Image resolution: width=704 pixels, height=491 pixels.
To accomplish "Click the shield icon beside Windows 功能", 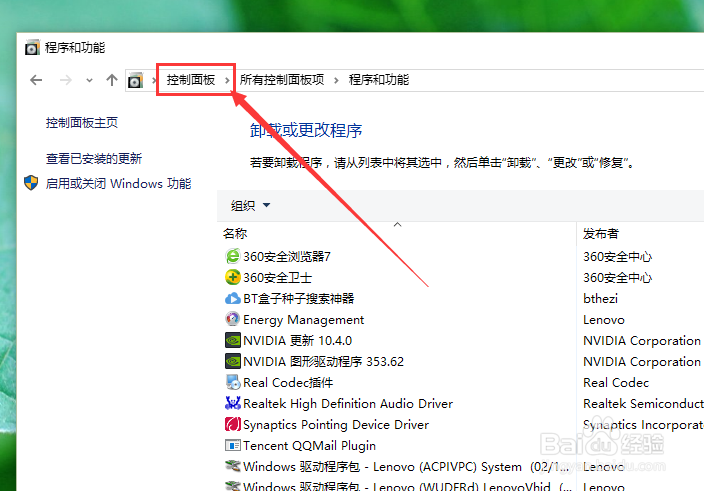I will (x=31, y=183).
